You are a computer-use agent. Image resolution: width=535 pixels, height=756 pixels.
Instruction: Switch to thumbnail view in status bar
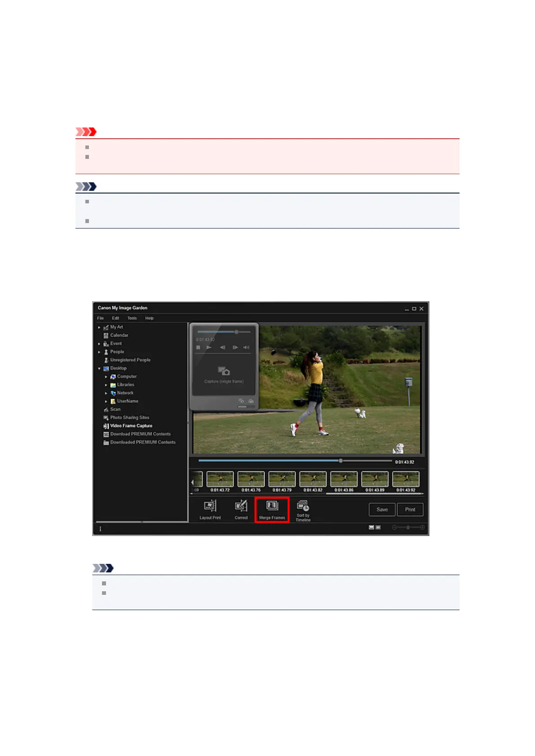coord(371,527)
